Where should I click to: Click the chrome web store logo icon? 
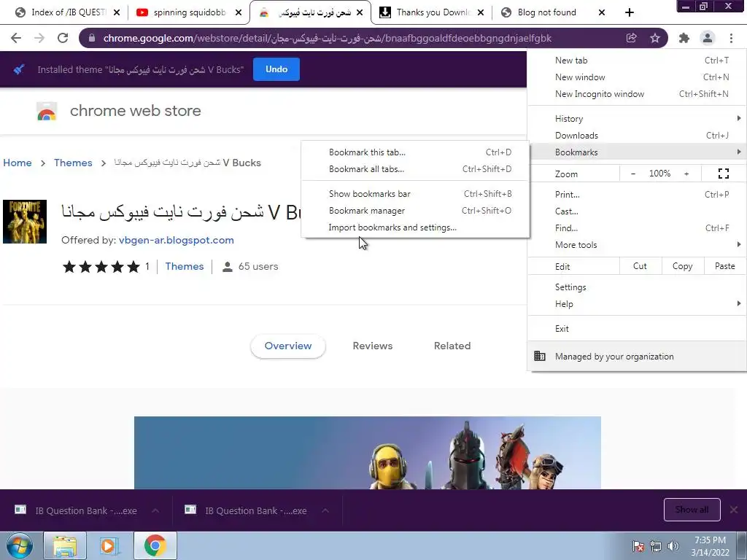coord(47,111)
